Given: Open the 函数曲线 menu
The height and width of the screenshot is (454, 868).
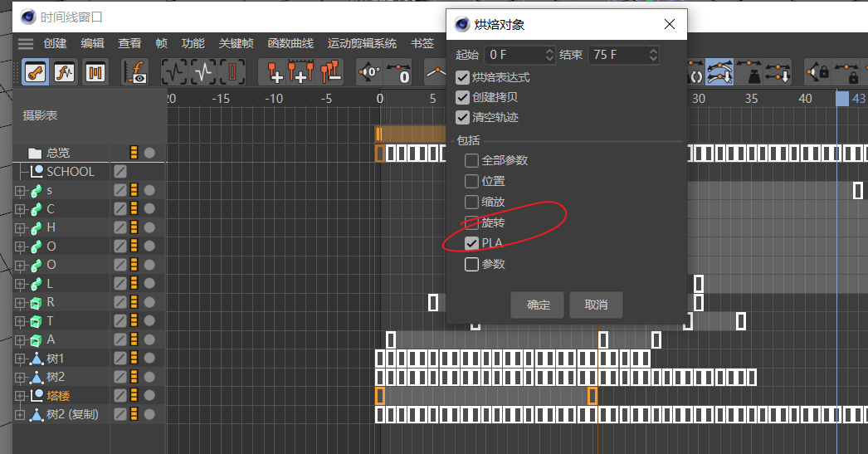Looking at the screenshot, I should tap(290, 43).
